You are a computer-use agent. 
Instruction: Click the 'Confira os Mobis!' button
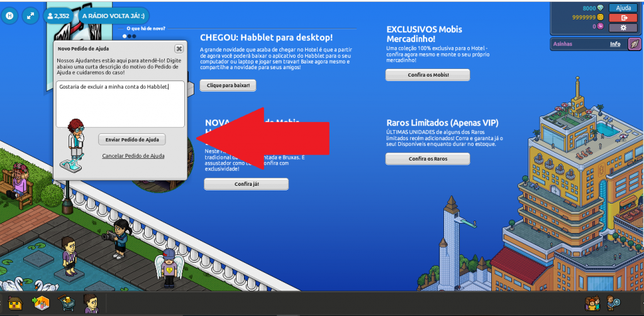pos(428,75)
